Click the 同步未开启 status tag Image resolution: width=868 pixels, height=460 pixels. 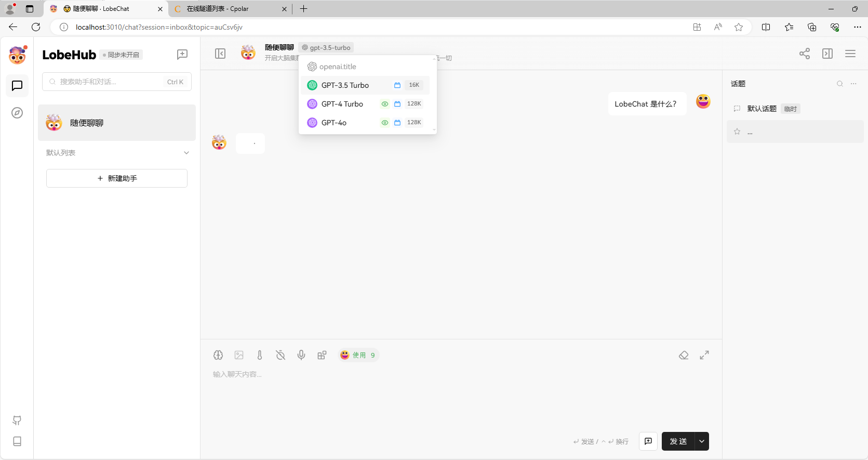(x=122, y=55)
